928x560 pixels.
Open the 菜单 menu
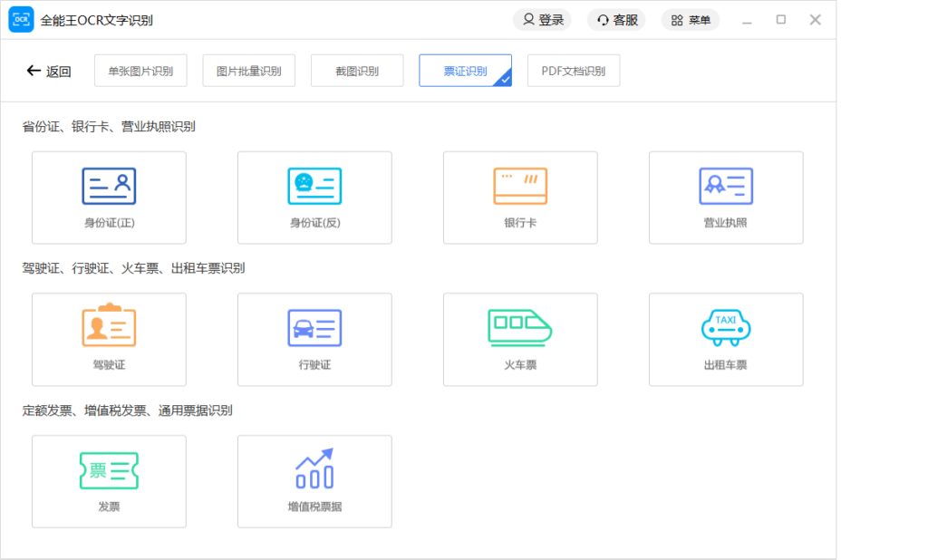tap(690, 18)
